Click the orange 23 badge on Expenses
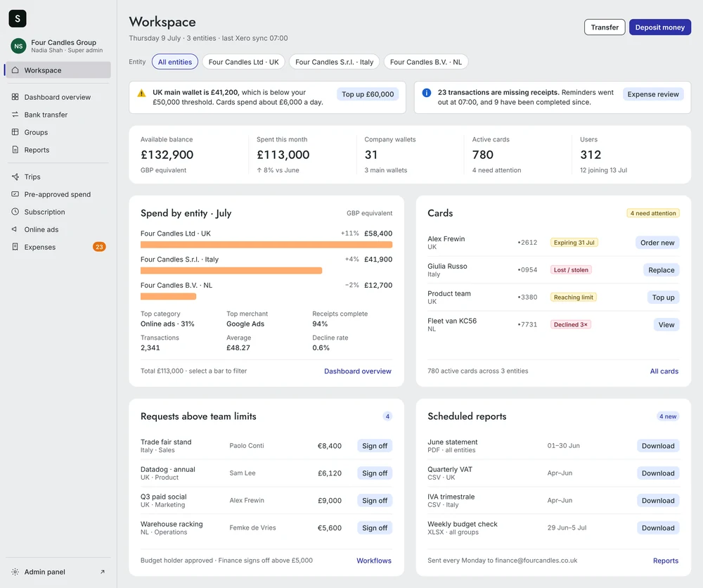This screenshot has width=703, height=588. [x=99, y=247]
